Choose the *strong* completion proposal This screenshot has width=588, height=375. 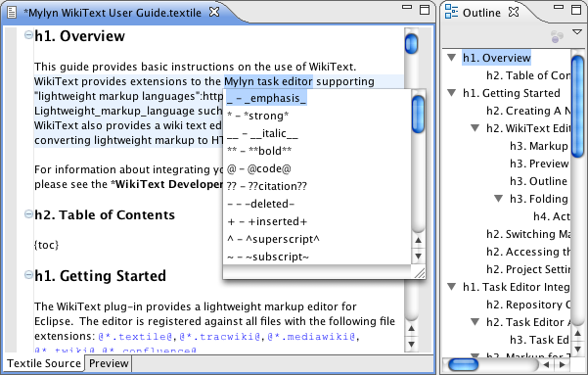[317, 116]
